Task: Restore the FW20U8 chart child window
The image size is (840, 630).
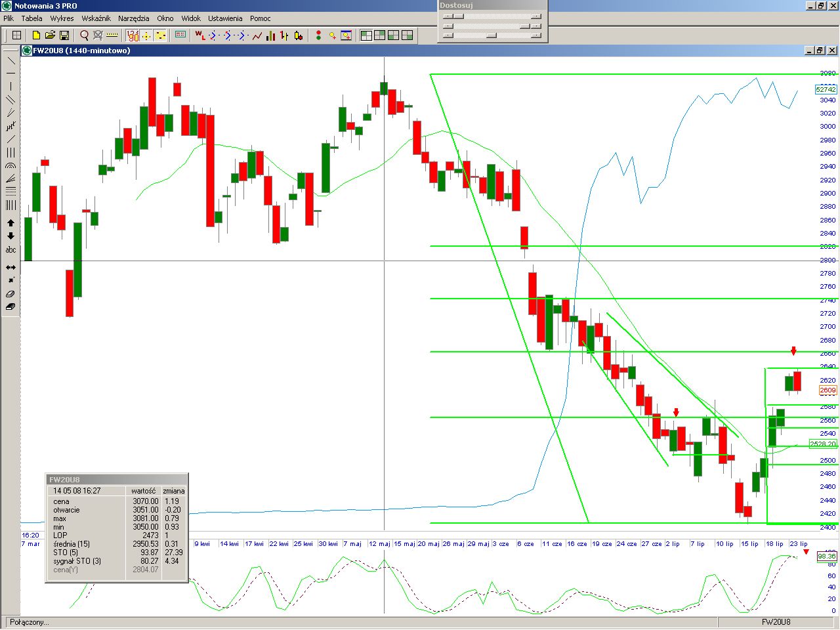Action: coord(820,51)
